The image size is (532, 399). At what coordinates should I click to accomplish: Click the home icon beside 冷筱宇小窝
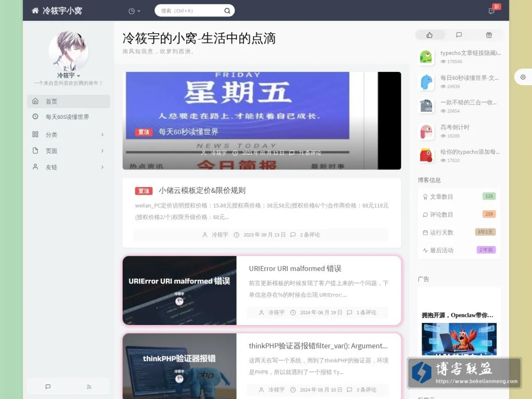point(35,11)
